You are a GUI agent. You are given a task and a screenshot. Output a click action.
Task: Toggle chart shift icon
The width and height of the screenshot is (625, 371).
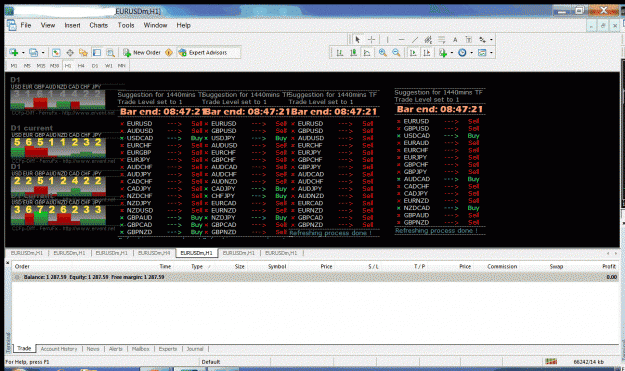coord(426,53)
